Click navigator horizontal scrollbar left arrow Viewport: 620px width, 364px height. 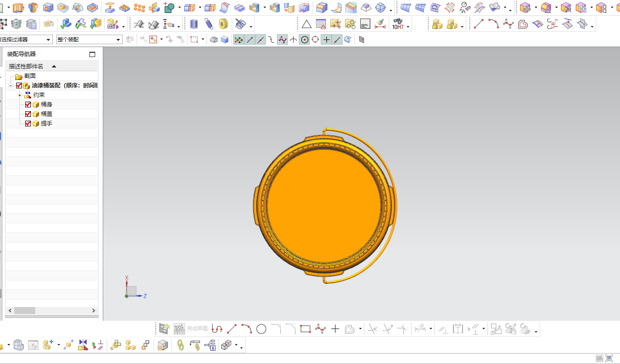pyautogui.click(x=10, y=310)
